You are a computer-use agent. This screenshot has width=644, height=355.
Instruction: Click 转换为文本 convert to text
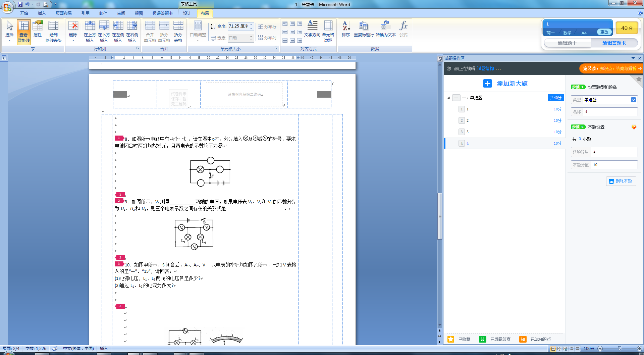pyautogui.click(x=386, y=29)
